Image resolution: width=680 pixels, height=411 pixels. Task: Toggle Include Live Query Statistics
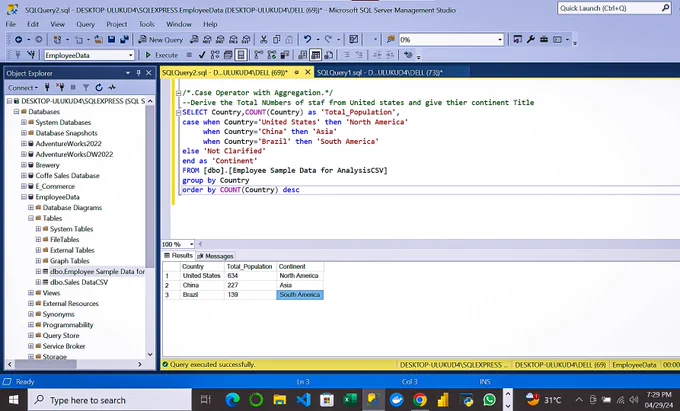pyautogui.click(x=272, y=55)
